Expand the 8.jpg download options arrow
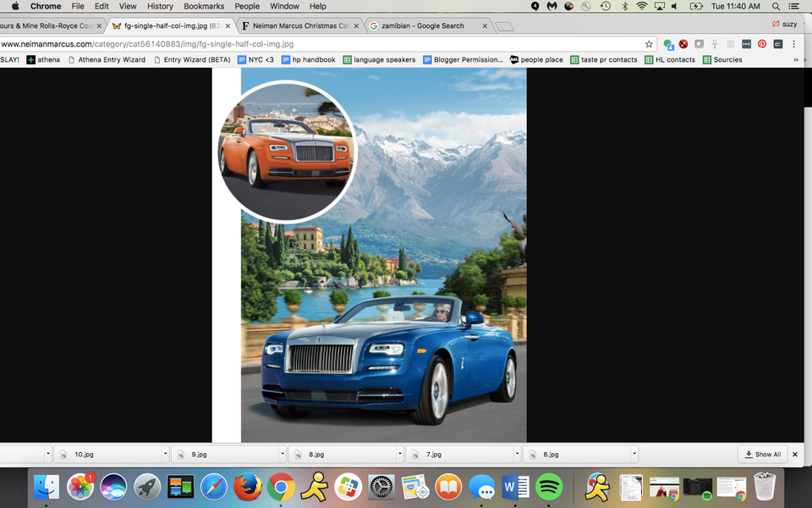The image size is (812, 508). [400, 454]
